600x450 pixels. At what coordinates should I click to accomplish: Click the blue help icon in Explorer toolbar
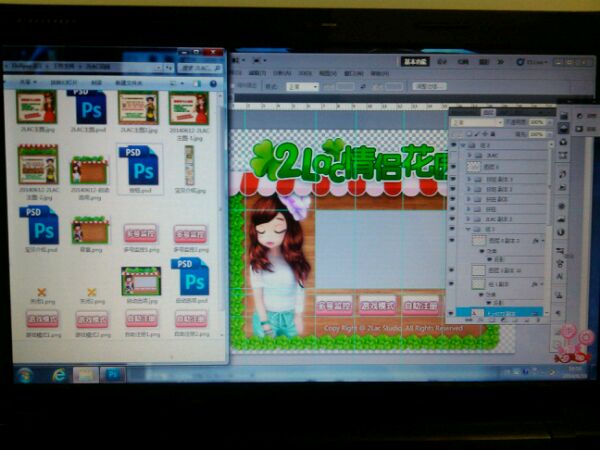click(213, 83)
